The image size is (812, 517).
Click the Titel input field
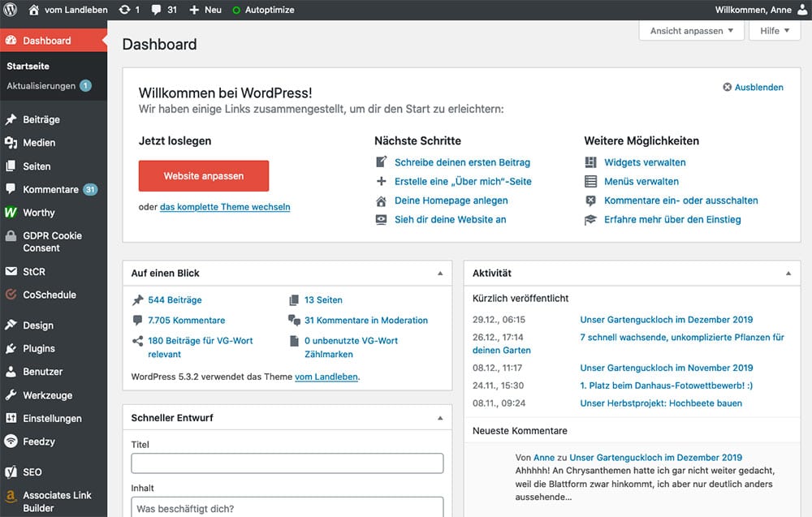pos(287,463)
